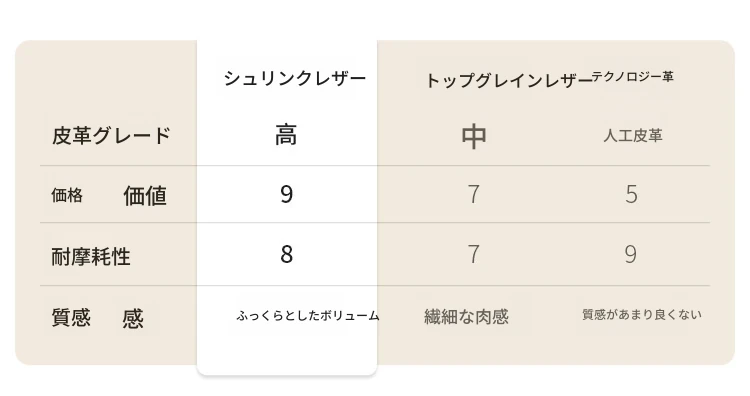Select the トップグレインレザー column header
The width and height of the screenshot is (750, 396).
click(x=508, y=80)
